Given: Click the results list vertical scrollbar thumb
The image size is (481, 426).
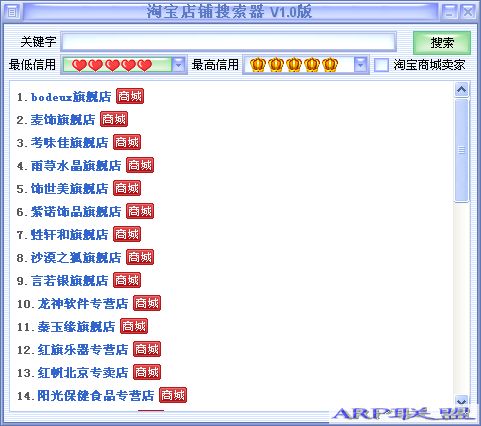Looking at the screenshot, I should 462,150.
